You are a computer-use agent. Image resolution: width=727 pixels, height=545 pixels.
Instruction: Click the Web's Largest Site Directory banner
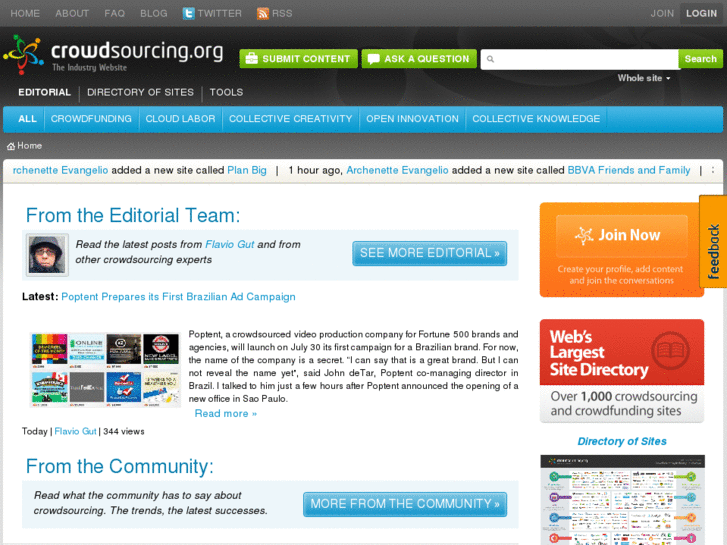[621, 371]
